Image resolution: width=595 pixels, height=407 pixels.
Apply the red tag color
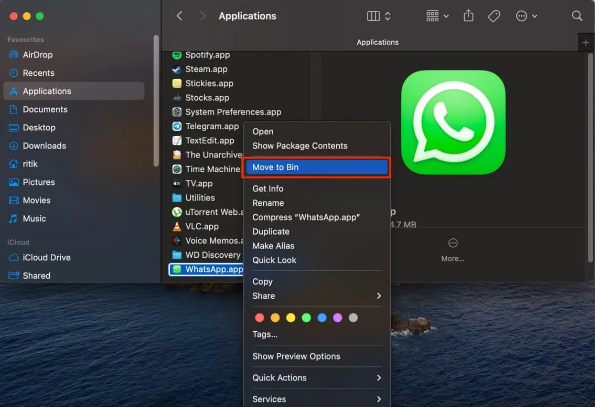[260, 317]
